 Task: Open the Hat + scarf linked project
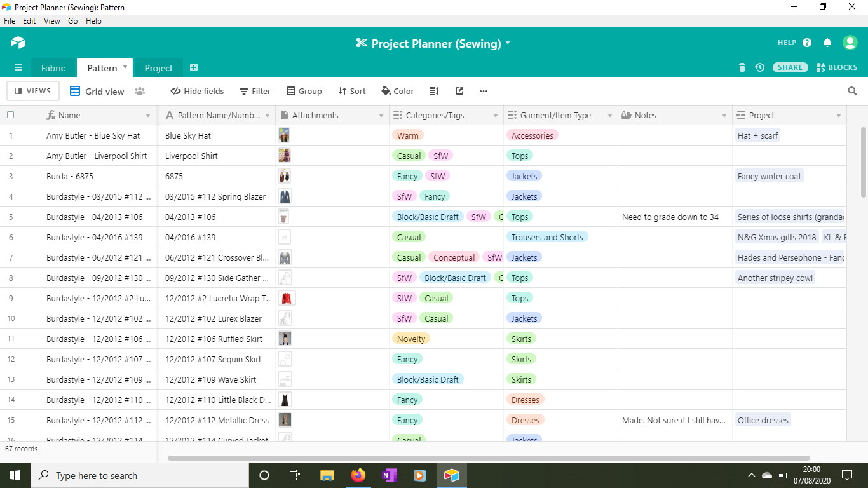point(757,135)
